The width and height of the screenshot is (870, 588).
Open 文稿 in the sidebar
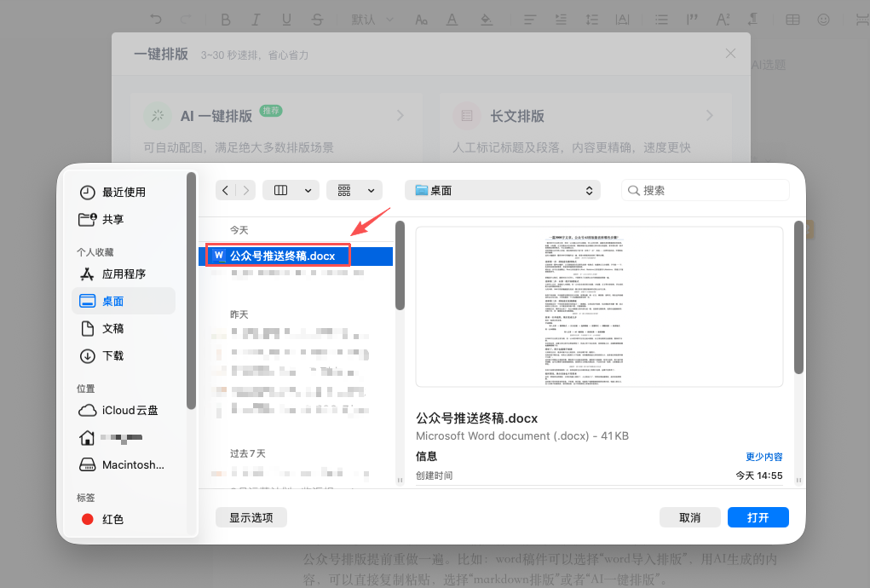tap(124, 328)
